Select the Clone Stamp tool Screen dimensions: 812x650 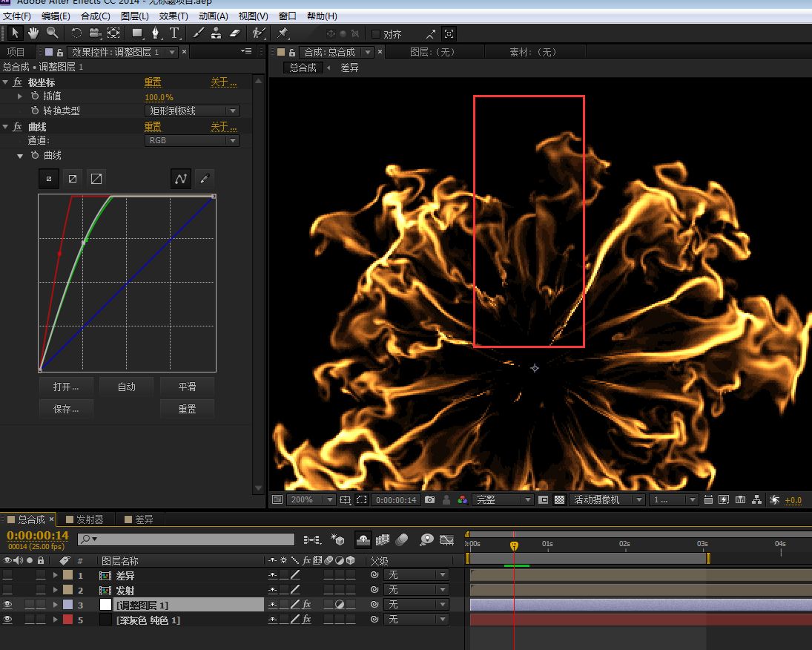[216, 33]
